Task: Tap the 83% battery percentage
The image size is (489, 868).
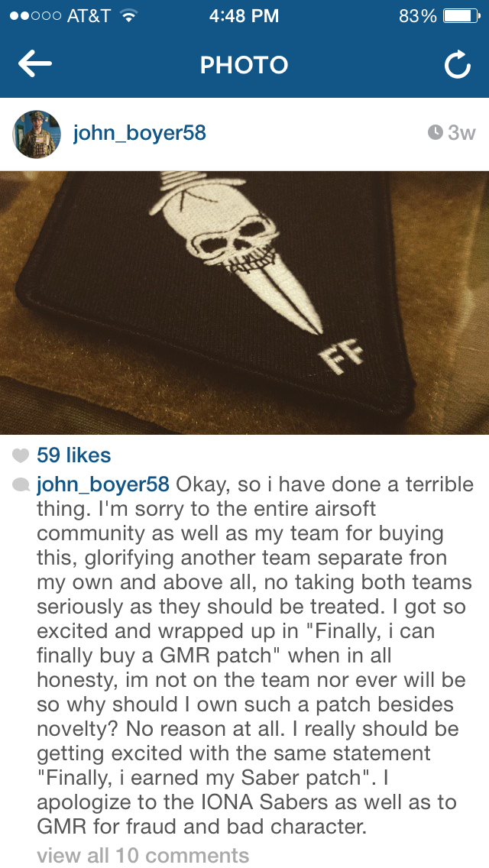Action: click(x=418, y=16)
